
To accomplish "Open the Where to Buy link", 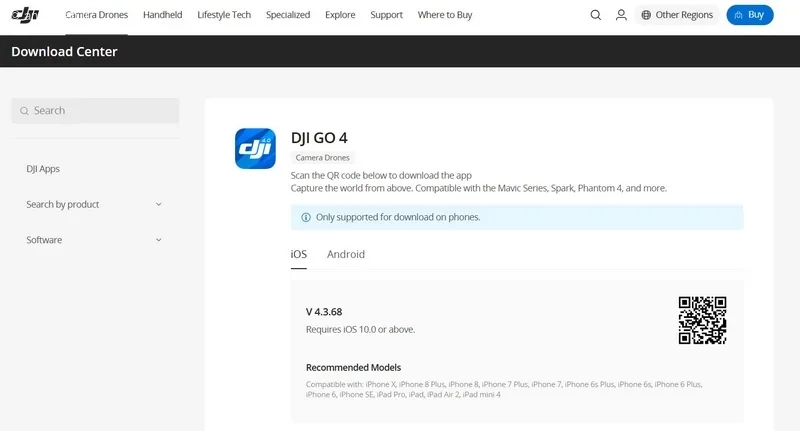I will click(x=444, y=15).
